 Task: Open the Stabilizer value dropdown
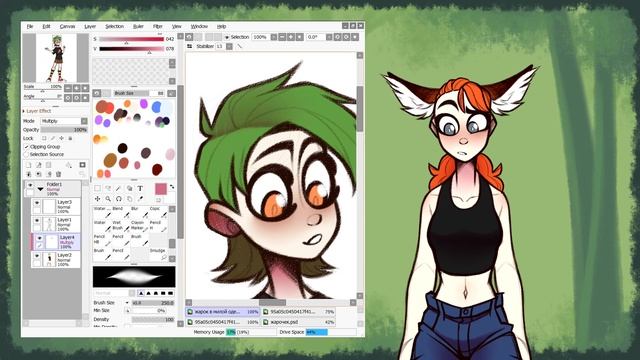(229, 47)
